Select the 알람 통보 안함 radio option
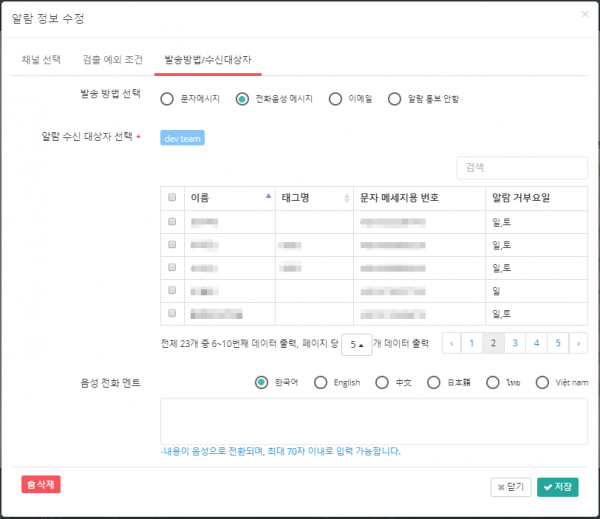Screen dimensions: 600x519 [395, 99]
